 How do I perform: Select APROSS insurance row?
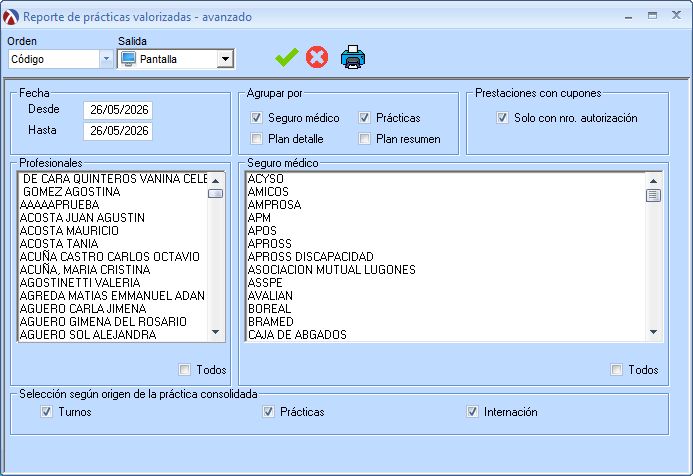click(446, 244)
